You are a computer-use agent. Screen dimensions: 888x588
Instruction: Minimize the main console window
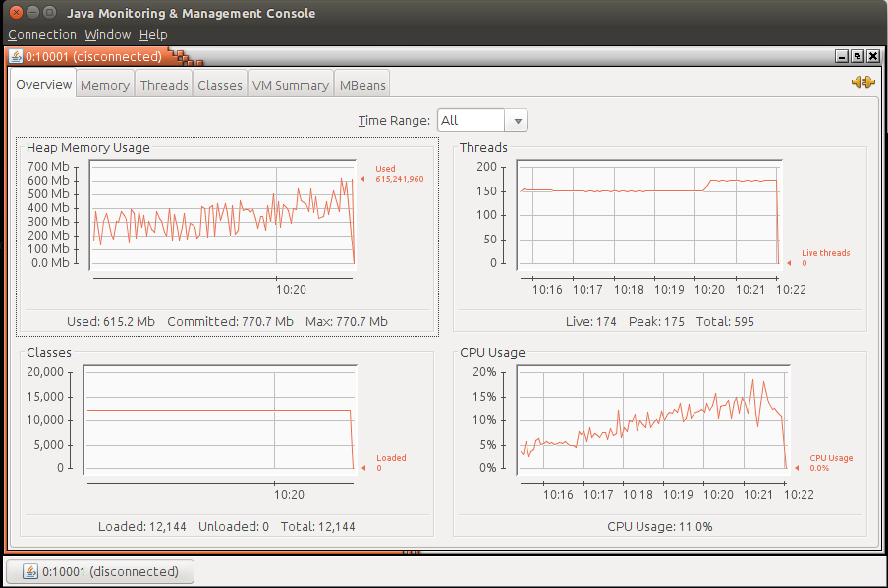coord(32,13)
